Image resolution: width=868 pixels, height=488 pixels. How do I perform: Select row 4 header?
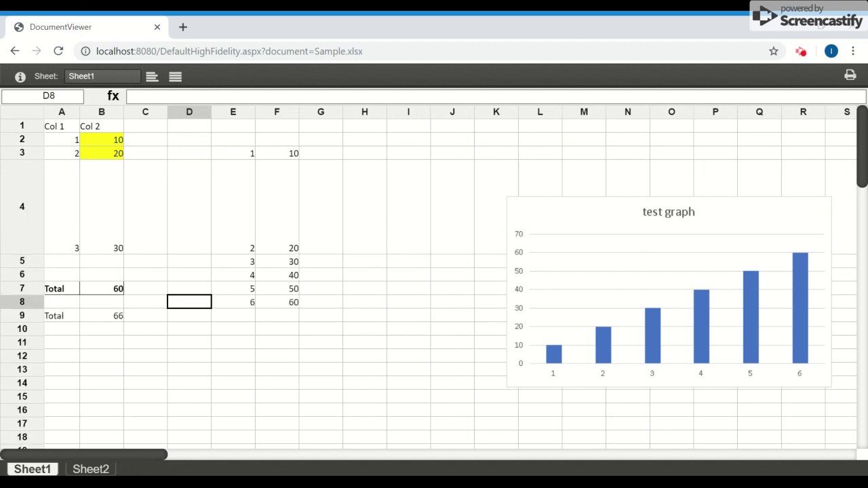pyautogui.click(x=22, y=207)
